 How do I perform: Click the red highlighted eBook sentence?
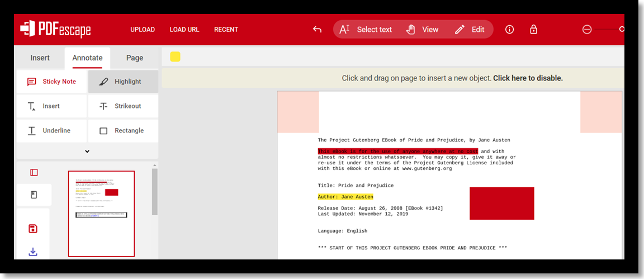[x=397, y=152]
